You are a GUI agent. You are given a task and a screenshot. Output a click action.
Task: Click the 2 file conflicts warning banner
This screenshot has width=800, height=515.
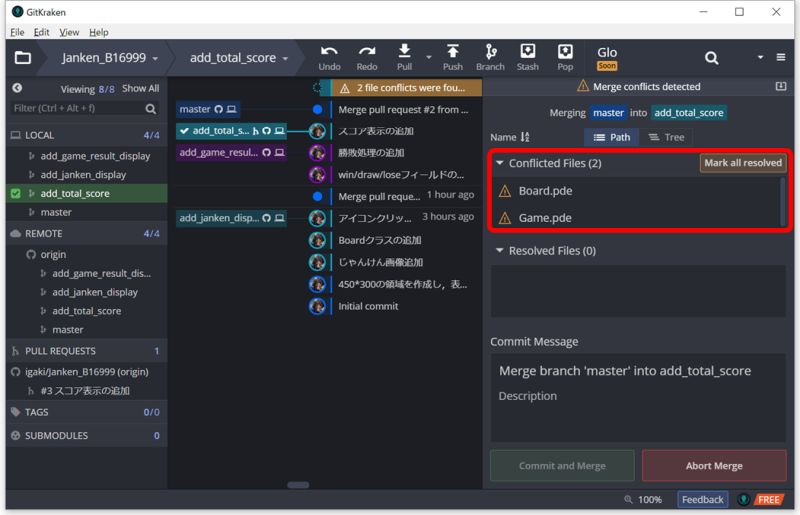coord(407,88)
